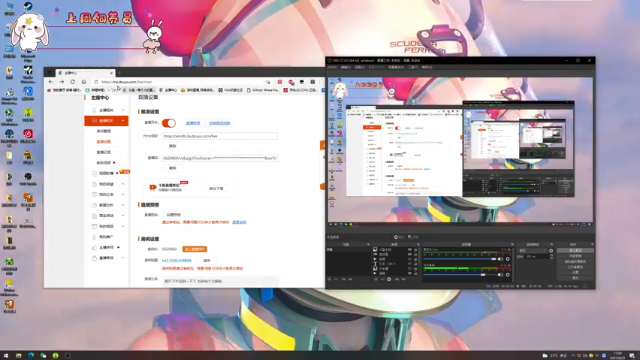Click the download button in streaming tool card

coord(216,189)
